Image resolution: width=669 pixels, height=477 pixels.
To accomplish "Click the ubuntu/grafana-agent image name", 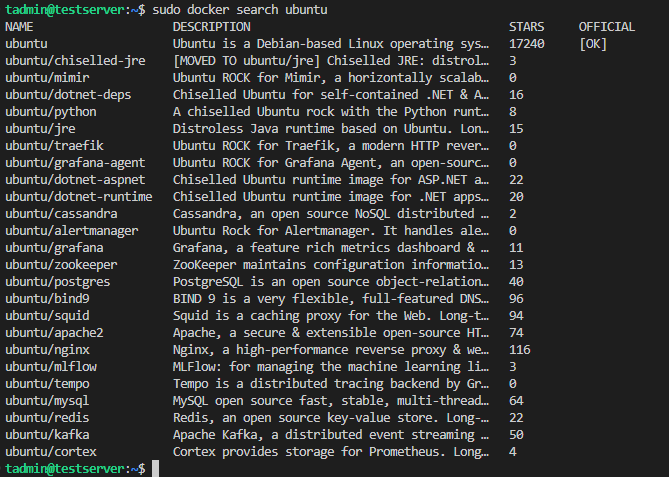I will click(x=75, y=163).
